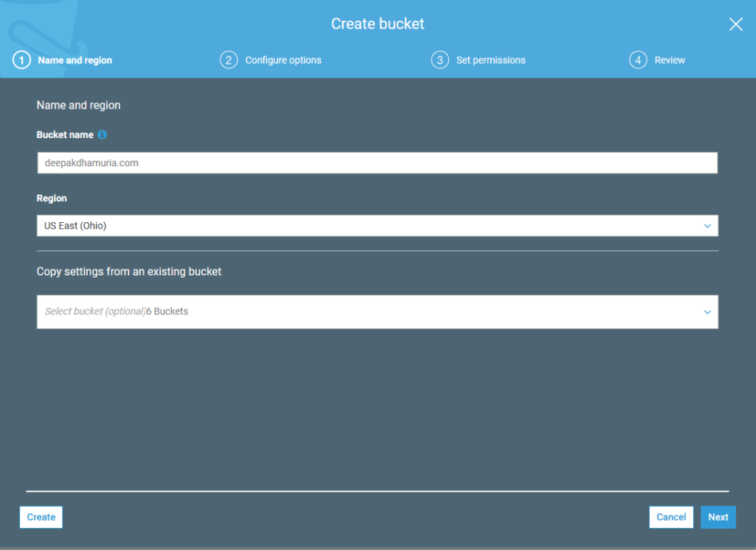Click the Next button
This screenshot has width=756, height=550.
point(718,518)
